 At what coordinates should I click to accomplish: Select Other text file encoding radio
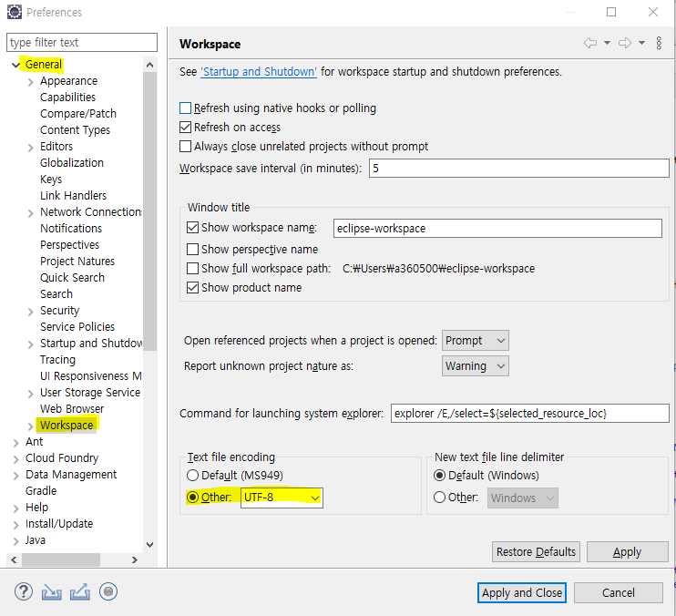tap(192, 497)
